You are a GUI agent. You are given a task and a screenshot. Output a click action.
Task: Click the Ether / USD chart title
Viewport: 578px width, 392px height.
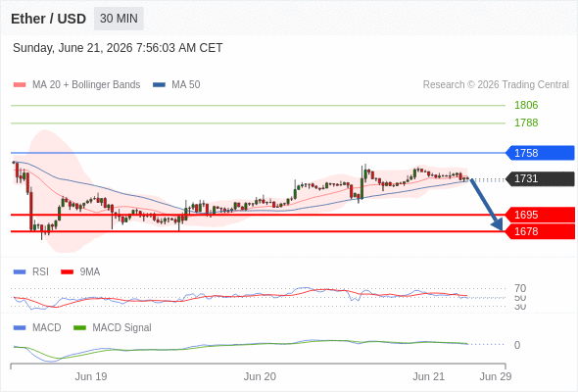click(48, 19)
